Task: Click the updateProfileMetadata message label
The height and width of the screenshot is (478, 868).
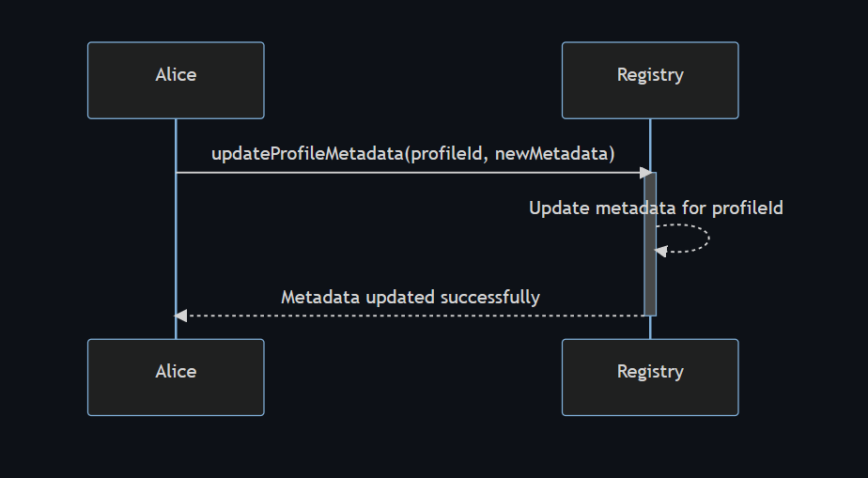Action: click(412, 153)
